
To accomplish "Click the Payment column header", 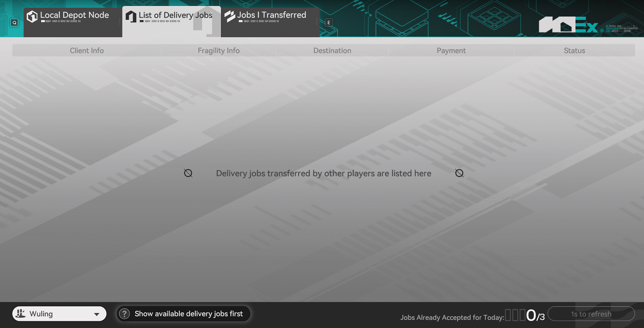I will (451, 51).
